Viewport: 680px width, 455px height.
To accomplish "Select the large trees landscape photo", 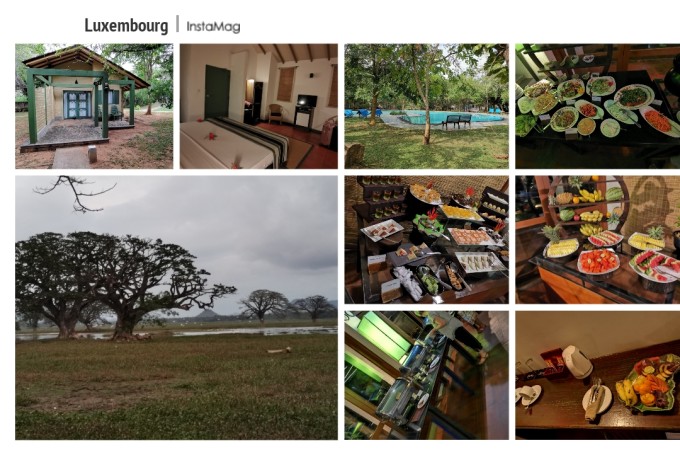I will coord(177,308).
